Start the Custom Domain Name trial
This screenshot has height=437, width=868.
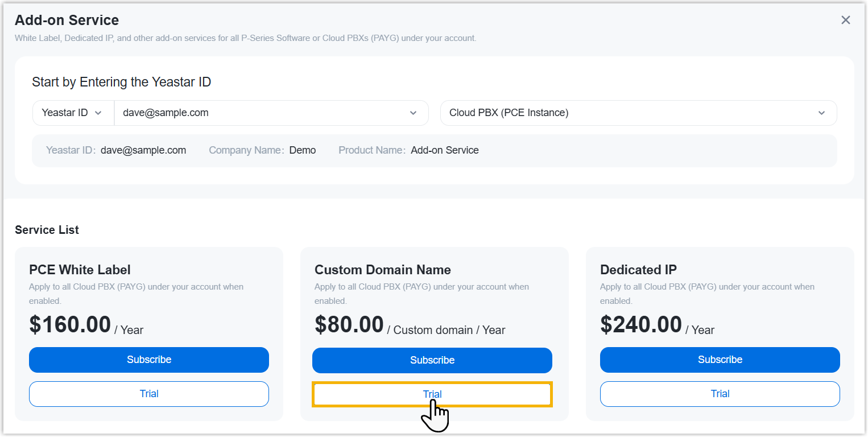coord(432,394)
